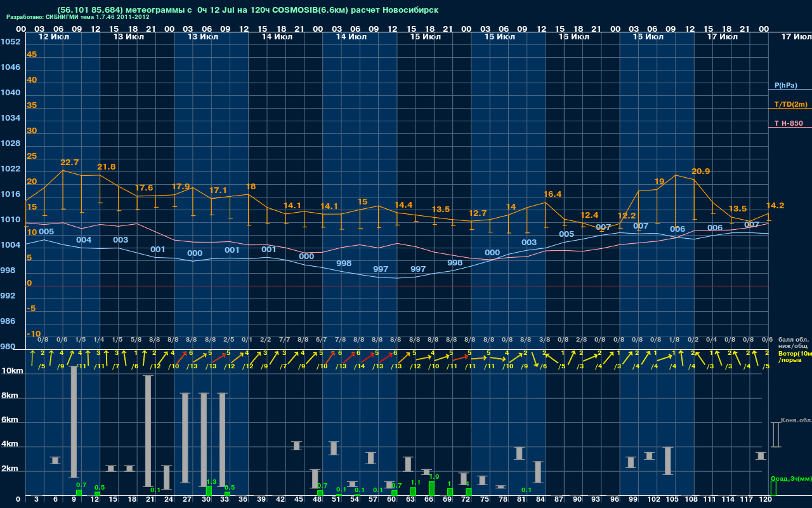Viewport: 812px width, 508px height.
Task: Click the forecast hour 3 axis label
Action: click(x=37, y=500)
